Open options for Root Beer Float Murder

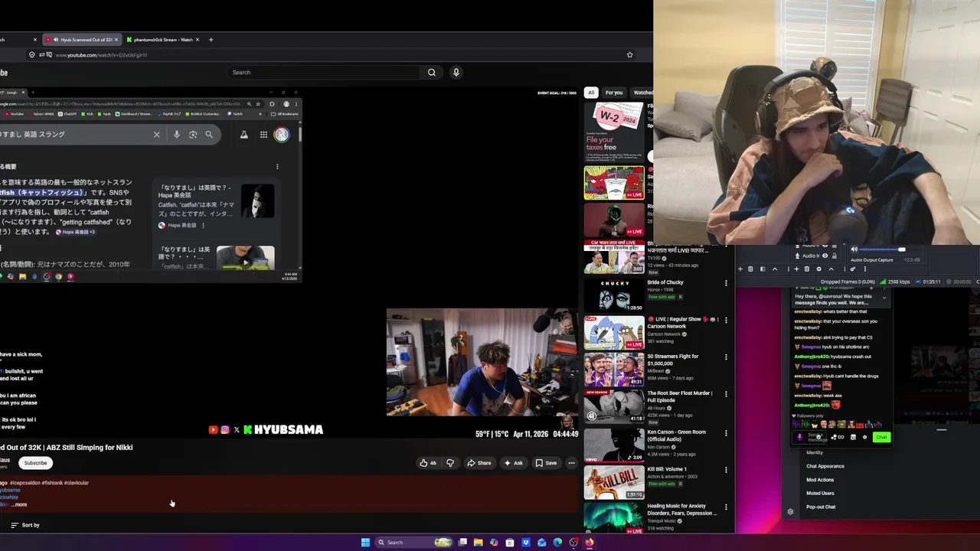point(726,394)
